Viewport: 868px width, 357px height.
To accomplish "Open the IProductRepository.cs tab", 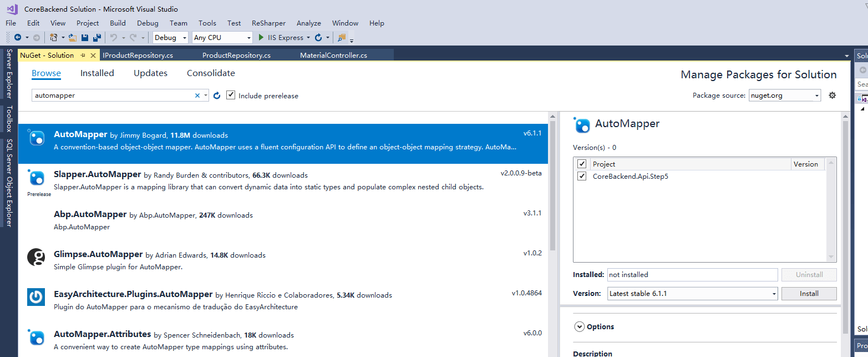I will tap(138, 56).
